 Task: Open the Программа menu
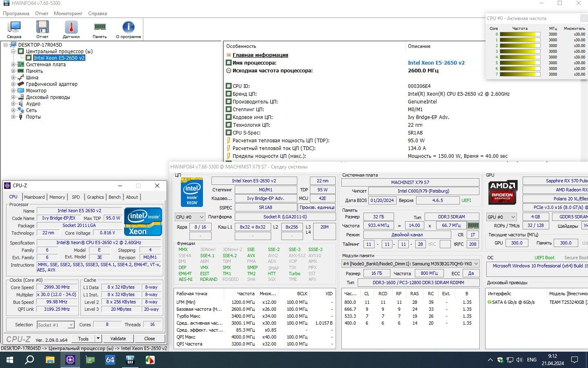tap(16, 13)
